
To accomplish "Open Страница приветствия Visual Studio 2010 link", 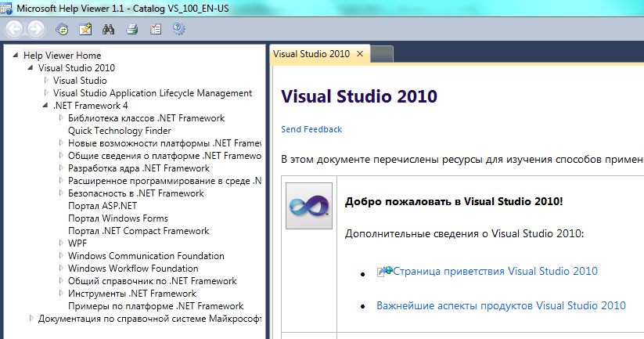I will point(495,271).
